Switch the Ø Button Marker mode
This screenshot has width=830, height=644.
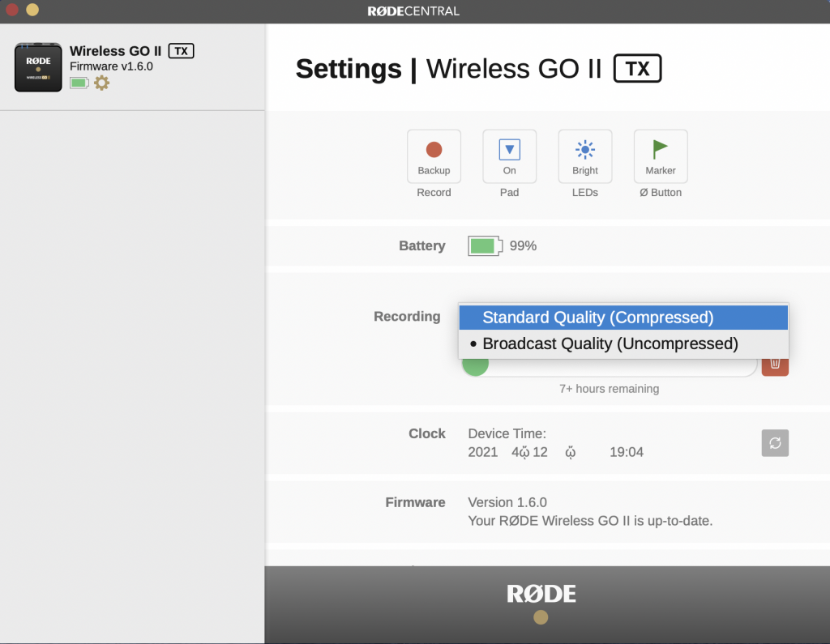(661, 156)
